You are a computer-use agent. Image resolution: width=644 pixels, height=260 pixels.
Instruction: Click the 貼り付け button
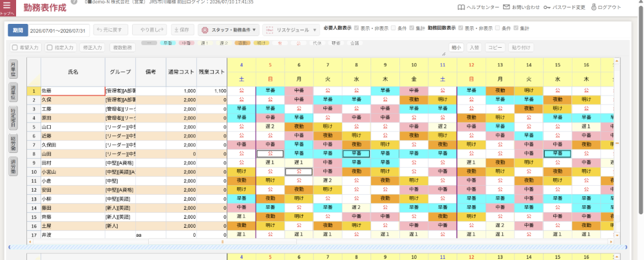(x=521, y=47)
